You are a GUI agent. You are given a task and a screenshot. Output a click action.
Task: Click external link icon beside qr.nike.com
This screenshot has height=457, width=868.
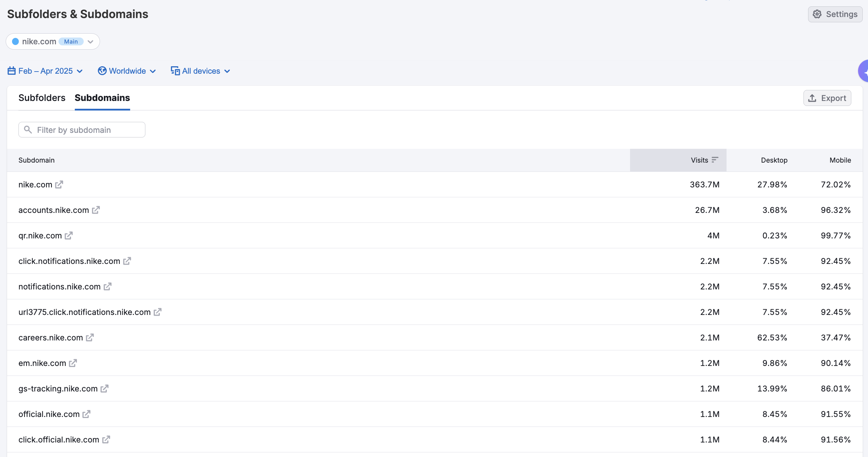(68, 236)
